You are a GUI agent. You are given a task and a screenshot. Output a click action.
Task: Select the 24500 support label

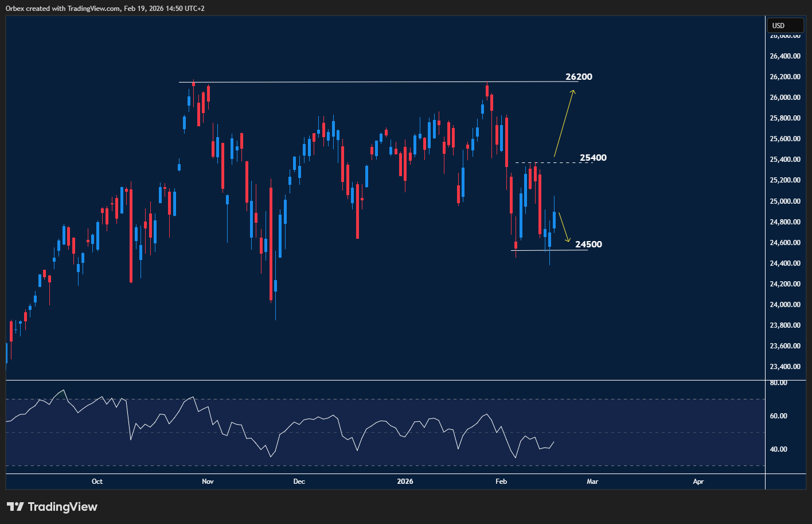[588, 244]
